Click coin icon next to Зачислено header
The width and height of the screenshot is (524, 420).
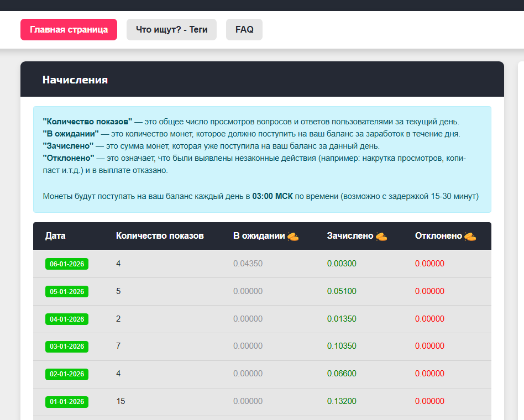click(381, 236)
